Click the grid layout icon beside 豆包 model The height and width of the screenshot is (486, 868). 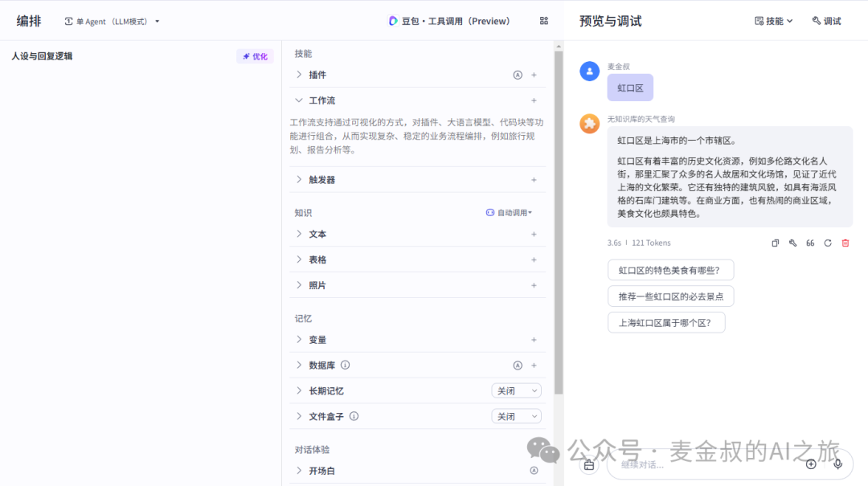click(543, 21)
